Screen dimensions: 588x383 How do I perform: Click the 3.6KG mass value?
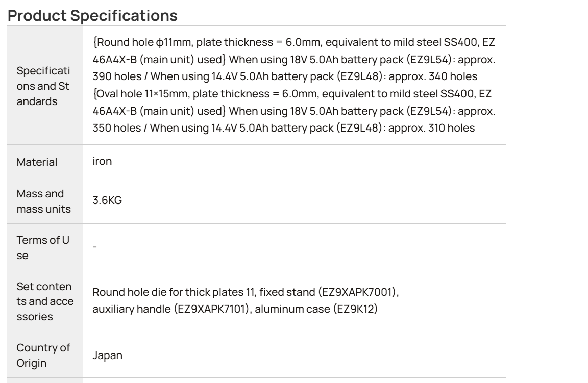click(x=107, y=200)
